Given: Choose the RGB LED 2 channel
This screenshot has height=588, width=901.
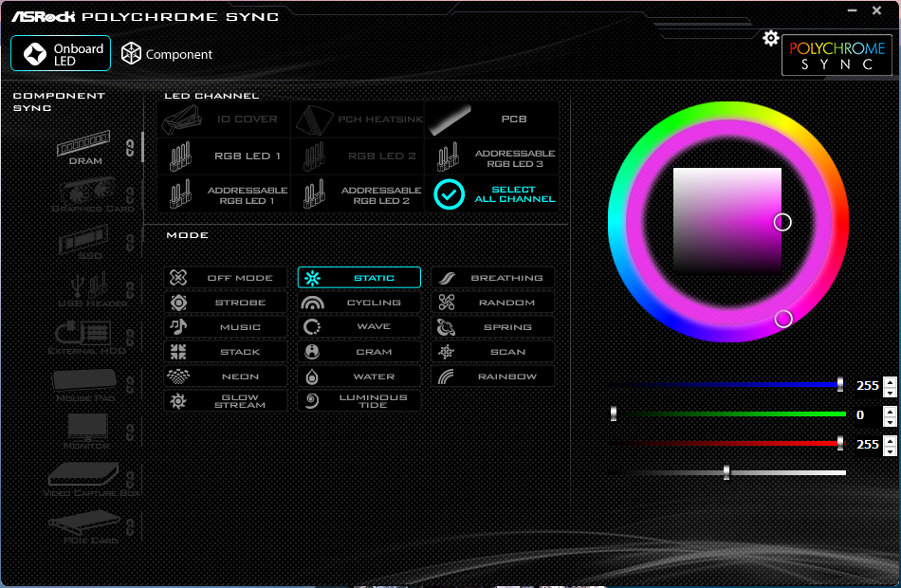Looking at the screenshot, I should point(358,156).
